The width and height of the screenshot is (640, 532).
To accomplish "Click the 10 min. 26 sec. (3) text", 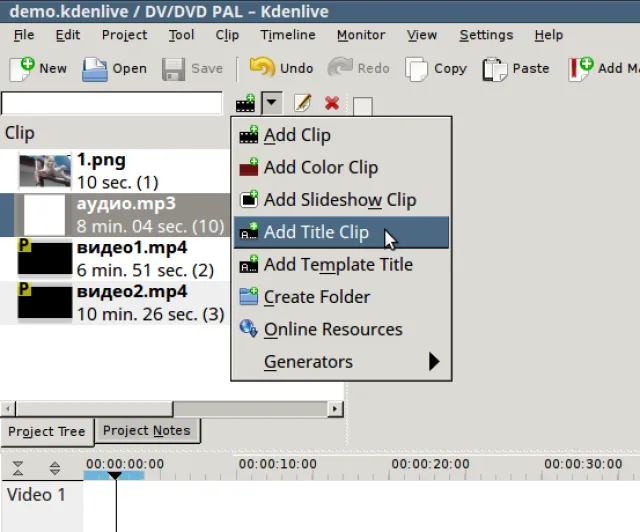I will pos(151,314).
